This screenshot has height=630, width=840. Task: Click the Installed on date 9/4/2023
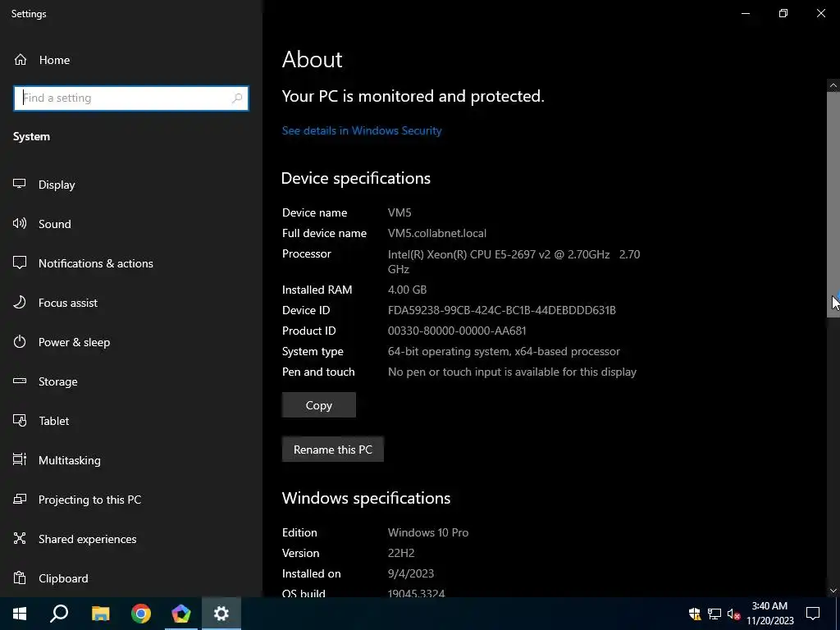(411, 573)
